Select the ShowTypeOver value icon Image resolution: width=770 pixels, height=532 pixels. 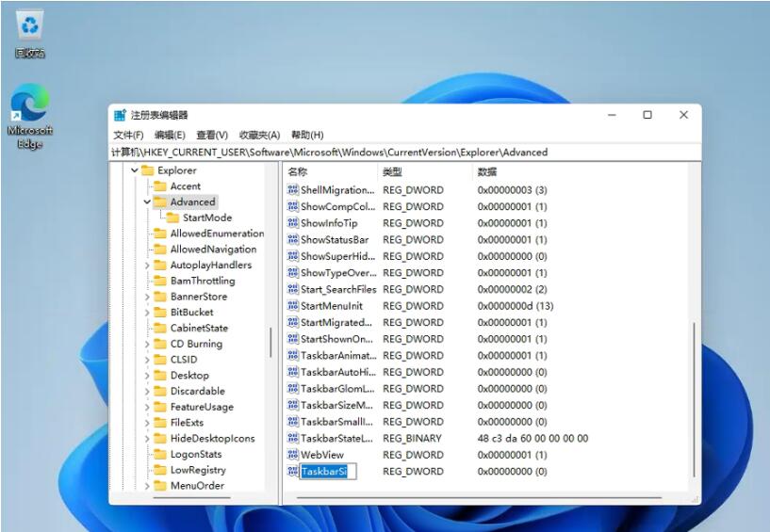293,272
